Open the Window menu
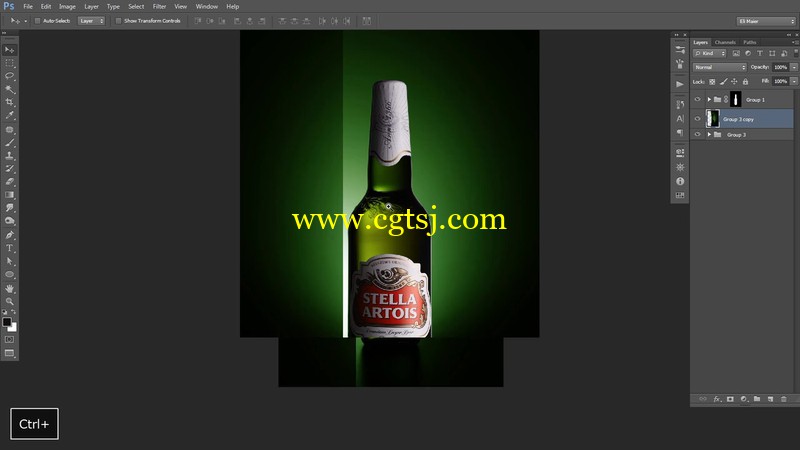Screen dimensions: 800x450 (x=207, y=7)
